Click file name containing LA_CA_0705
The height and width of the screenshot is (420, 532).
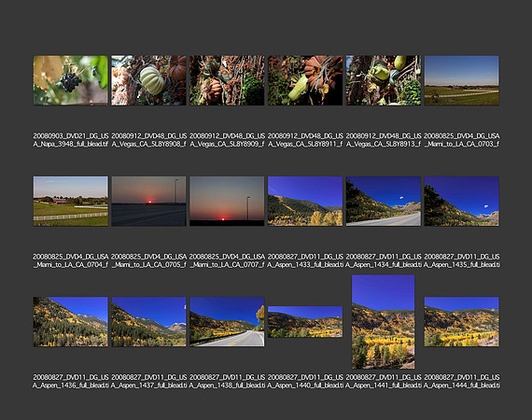(148, 260)
